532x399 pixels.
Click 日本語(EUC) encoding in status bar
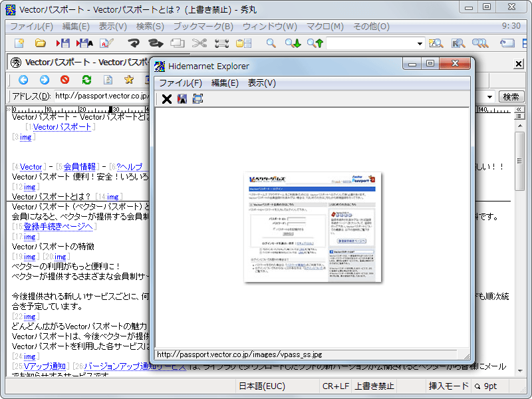point(262,386)
